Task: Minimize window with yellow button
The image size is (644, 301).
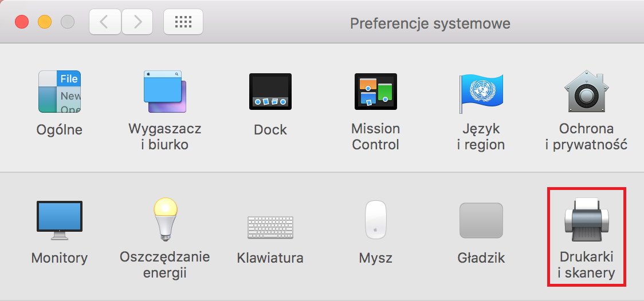Action: [x=45, y=22]
